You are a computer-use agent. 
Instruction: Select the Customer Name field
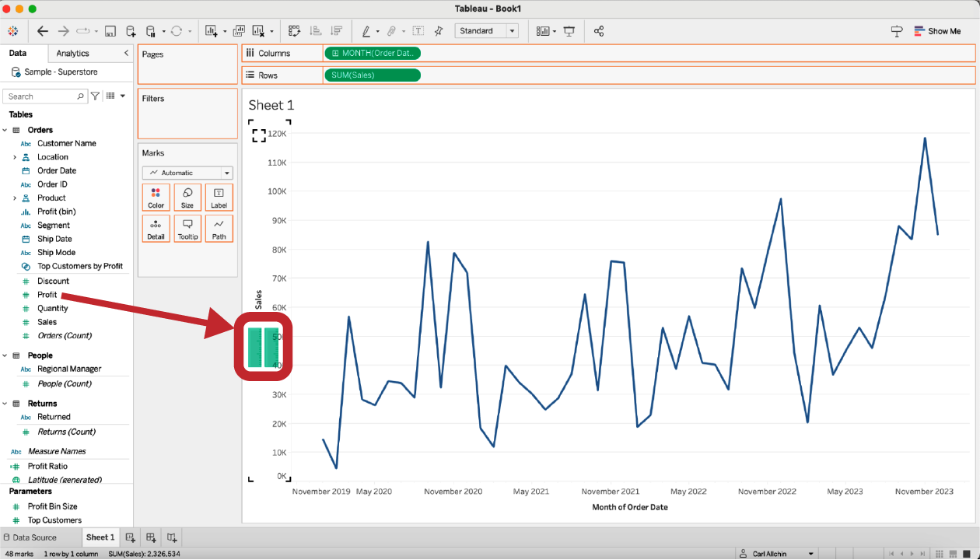(x=67, y=143)
